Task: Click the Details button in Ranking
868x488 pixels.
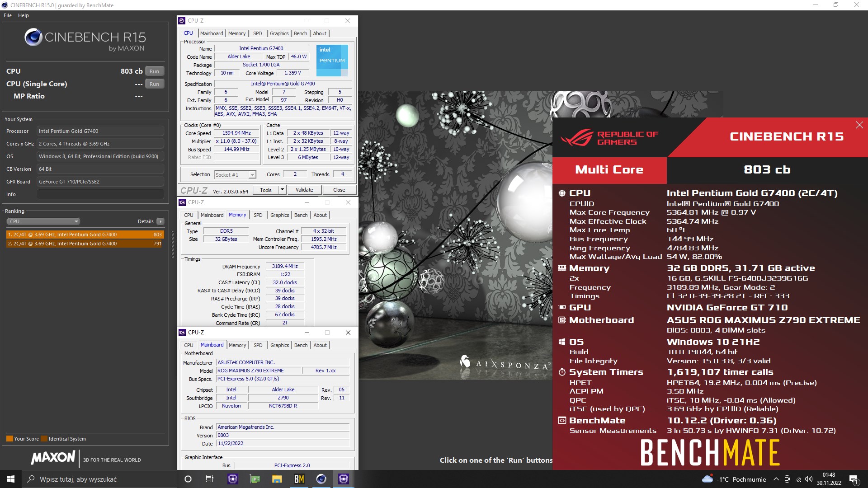Action: 146,221
